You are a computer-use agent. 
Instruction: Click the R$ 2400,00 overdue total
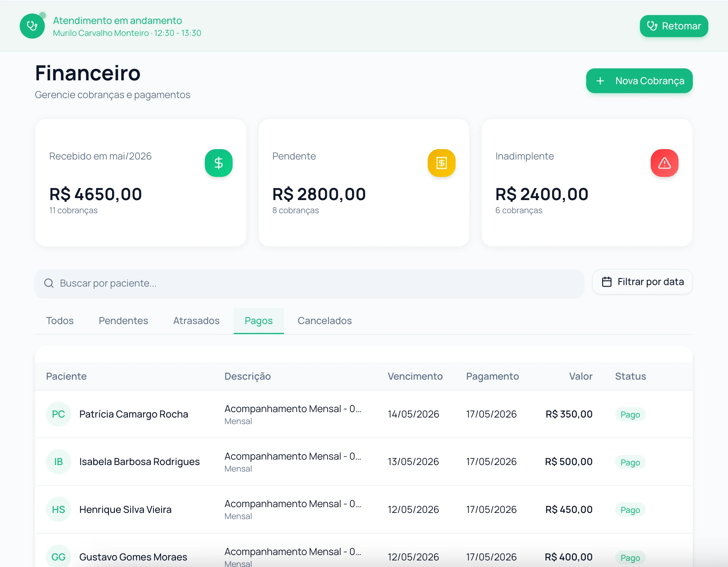[x=542, y=194]
